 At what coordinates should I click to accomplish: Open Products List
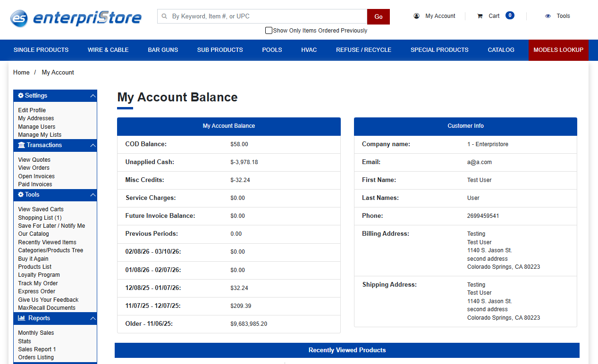point(35,267)
